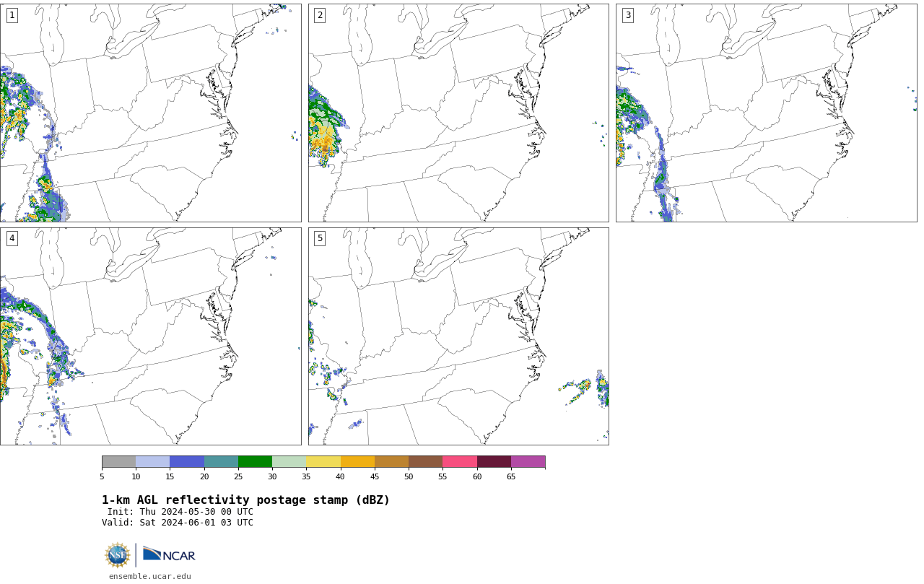Click the tan brown 45-50 dBZ swatch
Image resolution: width=924 pixels, height=584 pixels.
pyautogui.click(x=391, y=462)
